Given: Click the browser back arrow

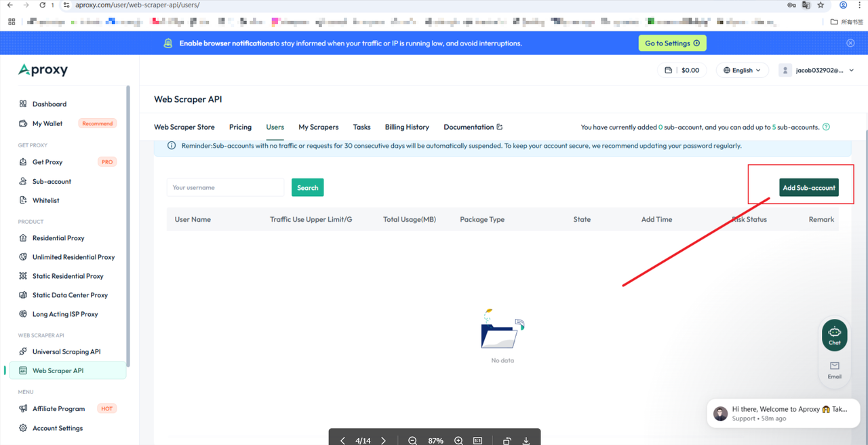Looking at the screenshot, I should pos(9,5).
